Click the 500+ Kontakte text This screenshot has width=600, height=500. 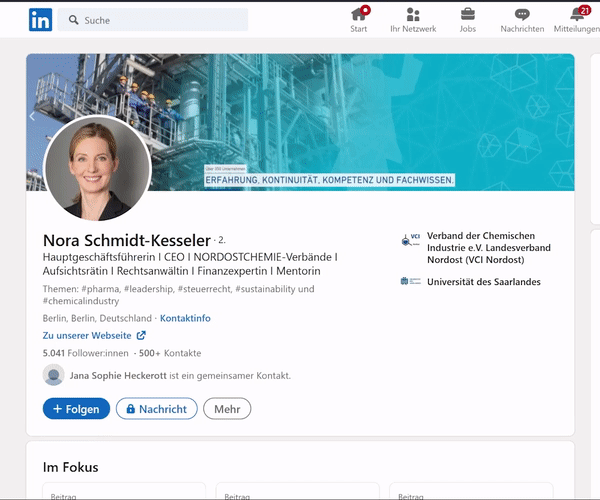click(x=170, y=353)
